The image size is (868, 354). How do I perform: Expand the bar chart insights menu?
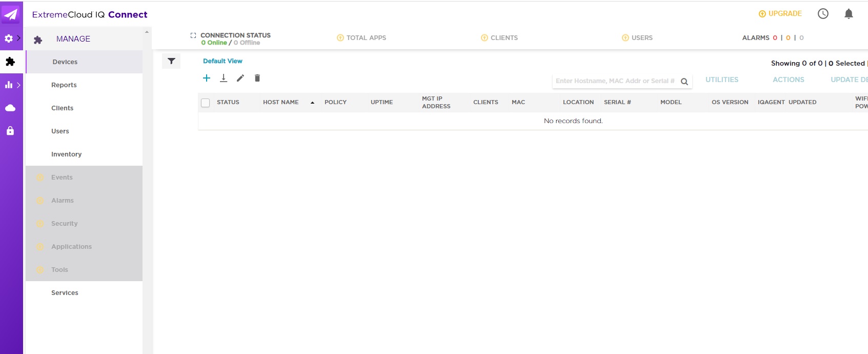[x=11, y=85]
